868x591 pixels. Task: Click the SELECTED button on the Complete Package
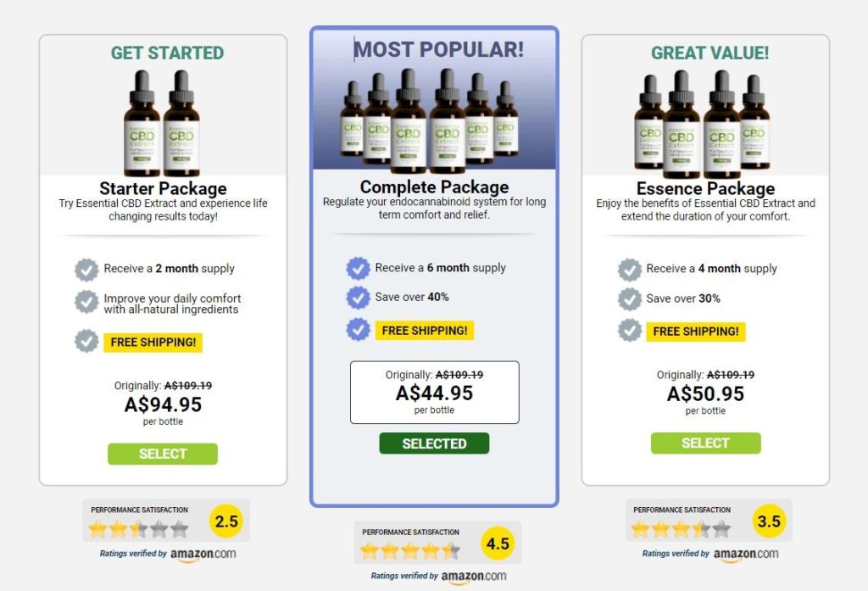434,443
